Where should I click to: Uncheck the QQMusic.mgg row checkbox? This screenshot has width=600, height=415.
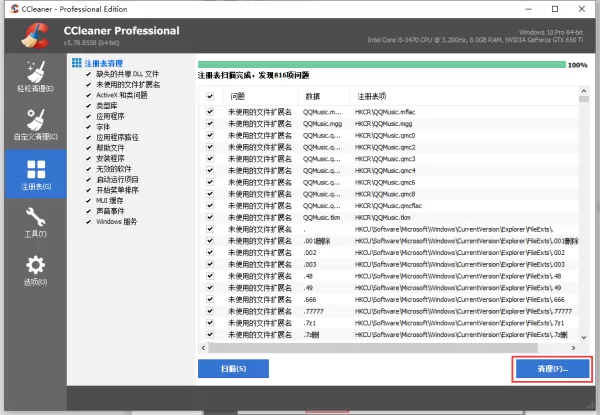[x=210, y=124]
